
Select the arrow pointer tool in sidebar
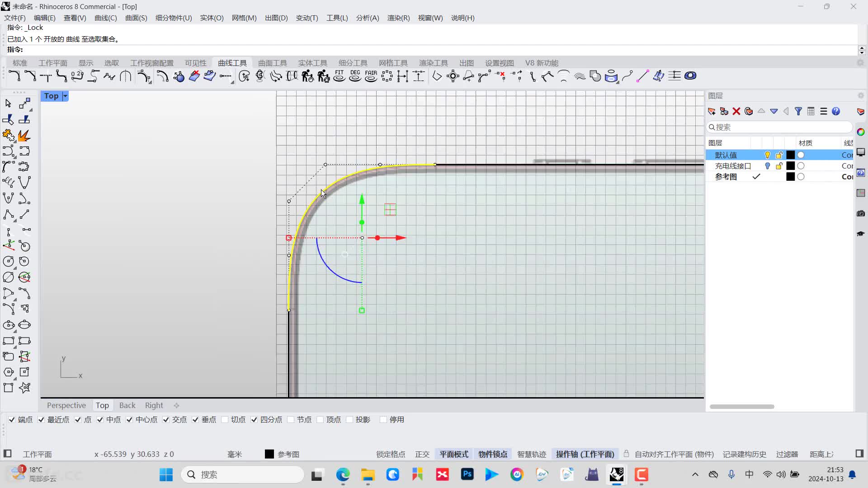pos(8,103)
